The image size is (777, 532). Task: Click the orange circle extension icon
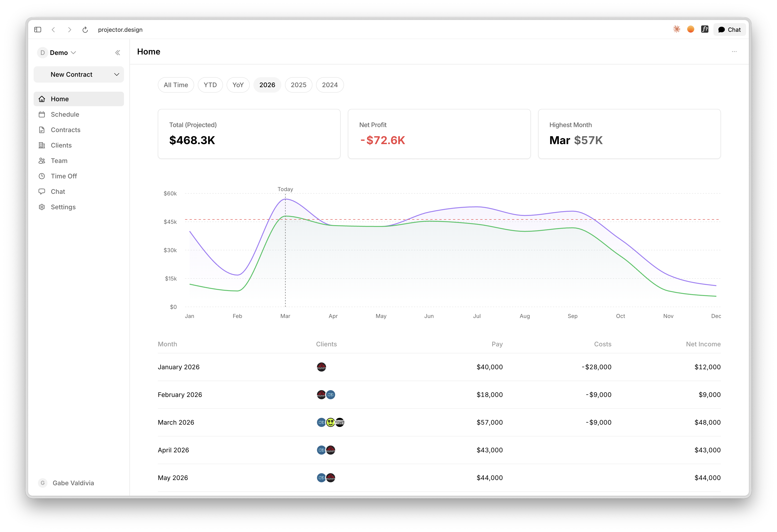(x=690, y=30)
